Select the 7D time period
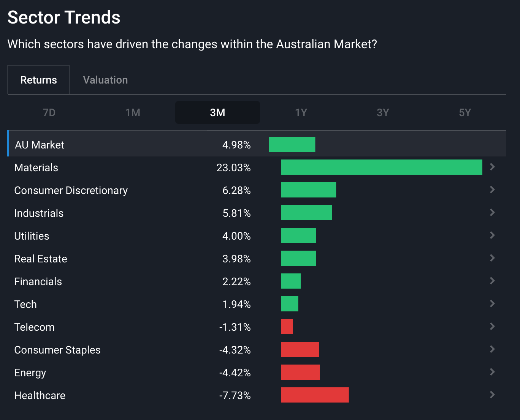This screenshot has width=520, height=420. pyautogui.click(x=49, y=113)
